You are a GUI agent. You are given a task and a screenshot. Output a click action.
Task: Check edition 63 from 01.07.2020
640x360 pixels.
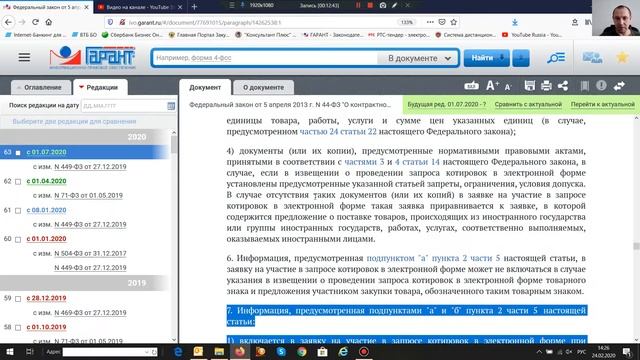point(18,153)
